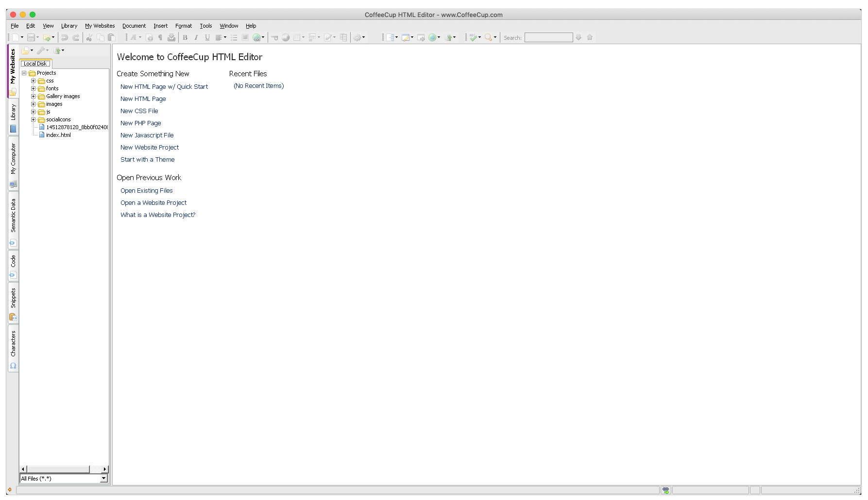Screen dimensions: 868x500
Task: Click the Save floppy disk icon
Action: click(x=31, y=37)
